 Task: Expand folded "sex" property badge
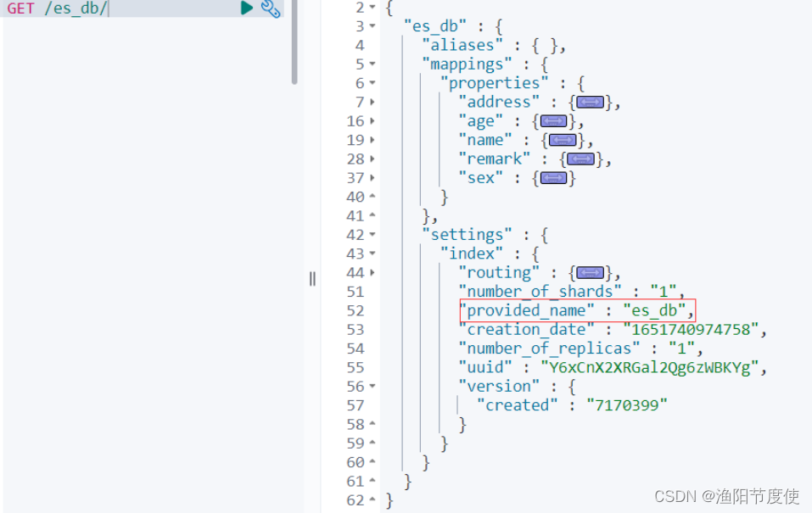(x=553, y=178)
